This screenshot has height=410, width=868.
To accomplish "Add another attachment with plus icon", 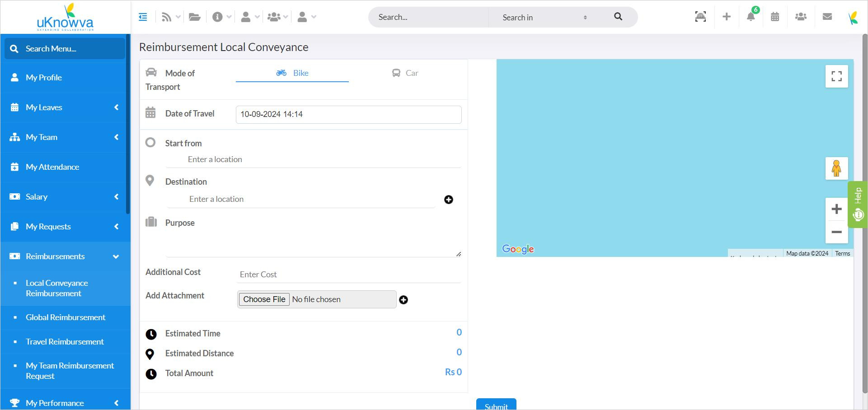I will [x=404, y=300].
